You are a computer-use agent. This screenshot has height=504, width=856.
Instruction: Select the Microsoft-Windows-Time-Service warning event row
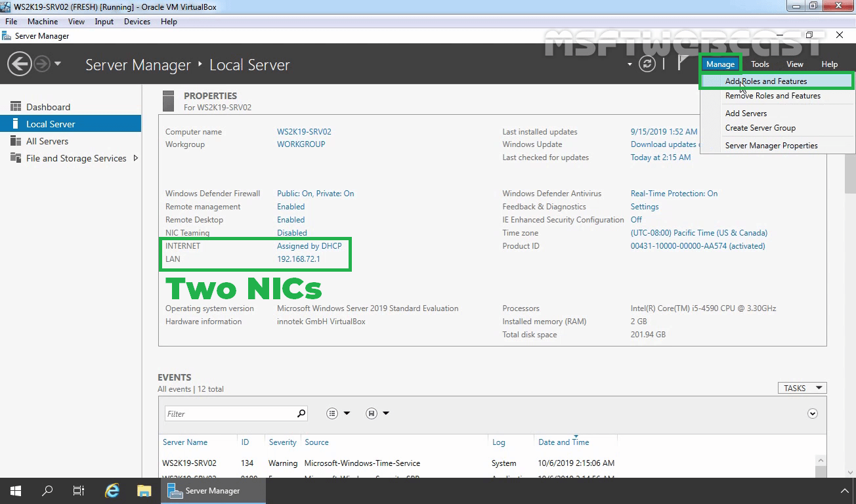point(487,463)
